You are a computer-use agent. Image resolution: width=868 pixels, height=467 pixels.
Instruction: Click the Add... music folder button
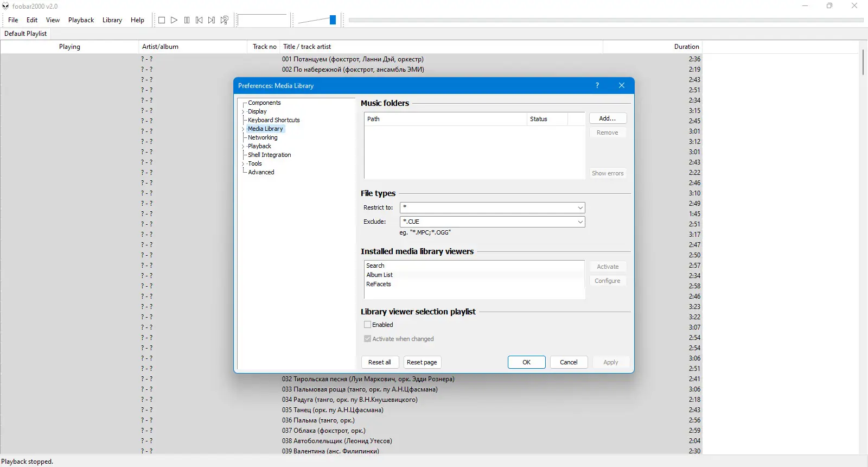click(x=608, y=118)
